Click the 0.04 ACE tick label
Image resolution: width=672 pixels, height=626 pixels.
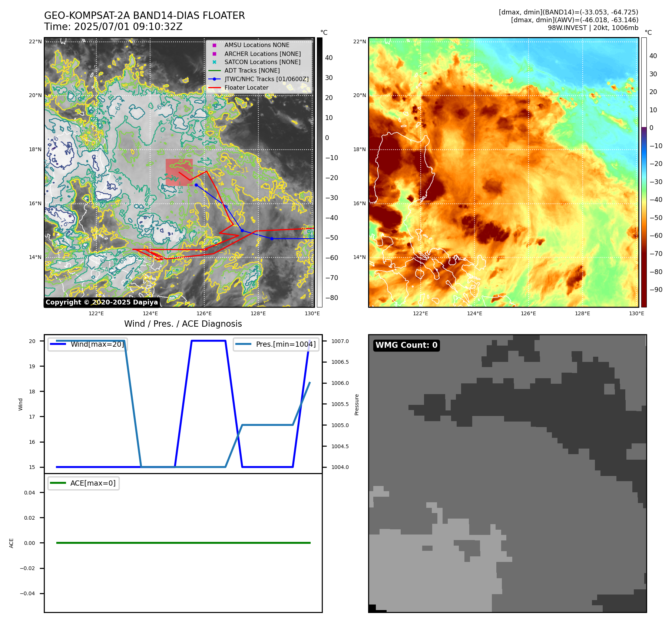pos(30,493)
